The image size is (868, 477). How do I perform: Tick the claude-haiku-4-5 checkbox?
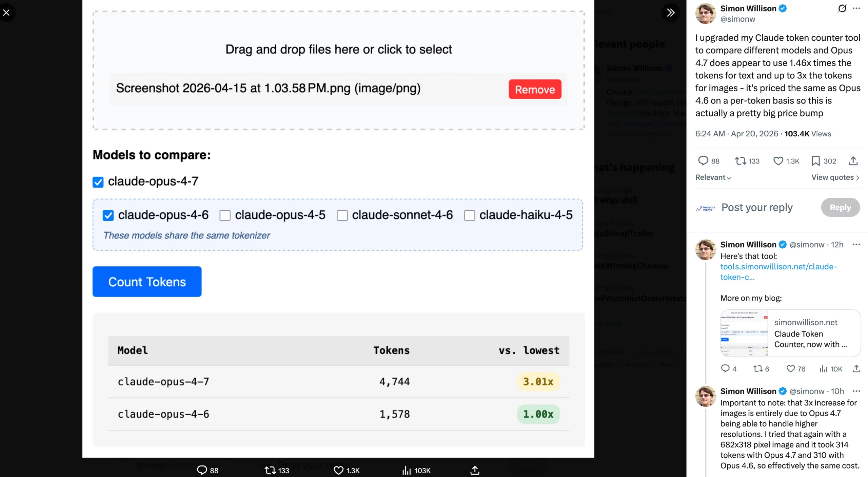[469, 215]
